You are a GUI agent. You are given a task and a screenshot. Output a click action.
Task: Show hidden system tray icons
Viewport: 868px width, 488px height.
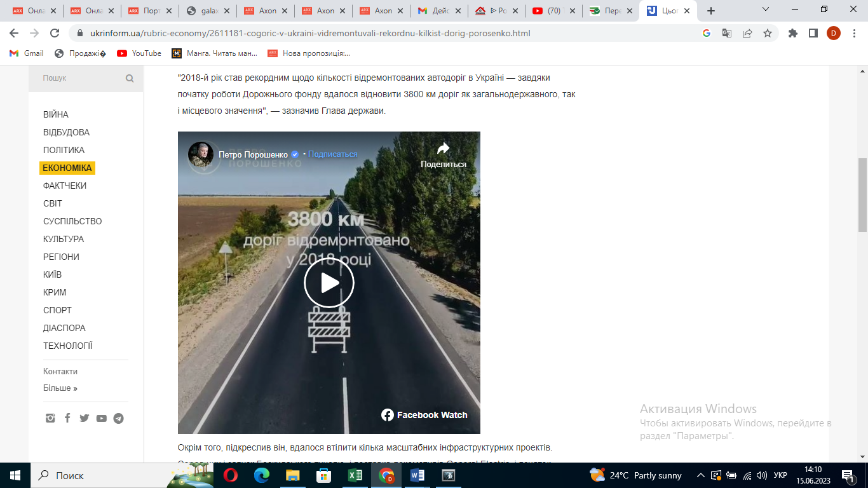[701, 475]
